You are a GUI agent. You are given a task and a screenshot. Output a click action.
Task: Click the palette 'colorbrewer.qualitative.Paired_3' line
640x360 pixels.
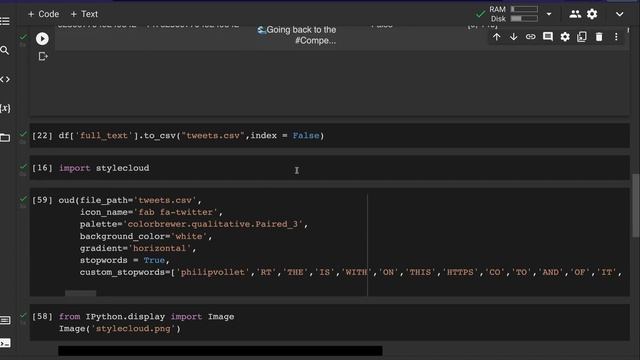coord(193,224)
